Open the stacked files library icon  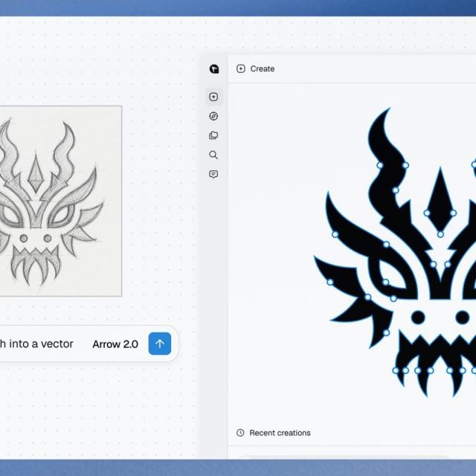click(x=213, y=135)
